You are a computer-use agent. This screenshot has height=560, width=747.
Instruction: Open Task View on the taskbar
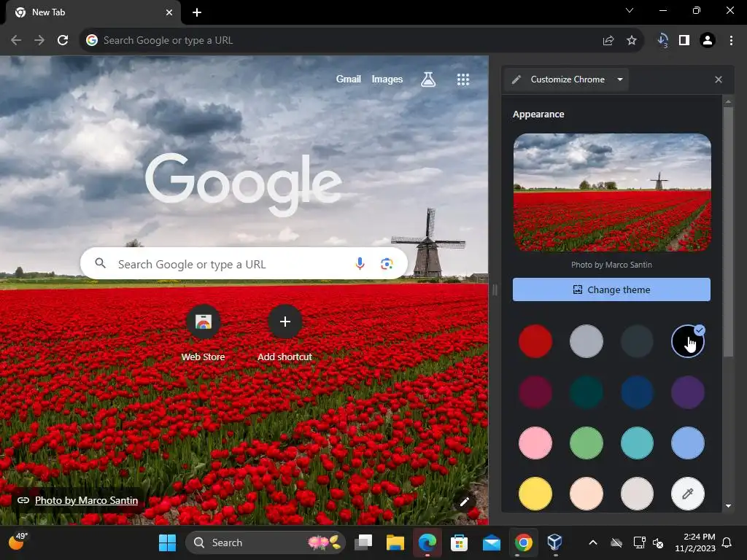364,542
